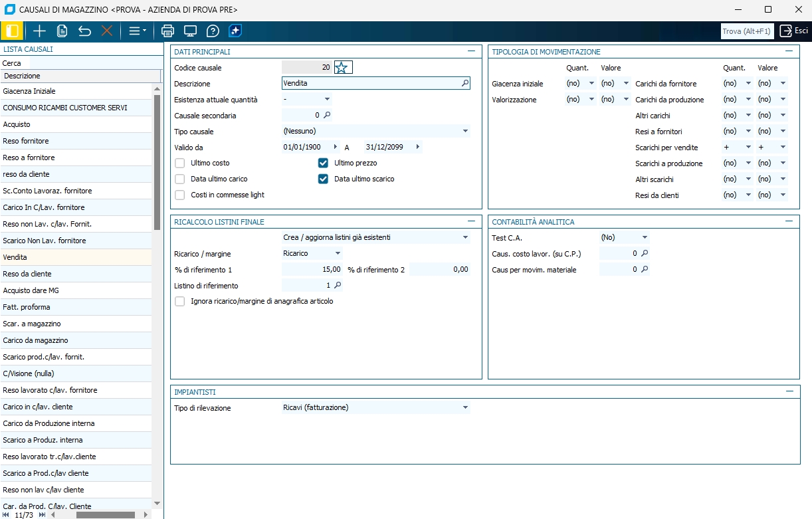
Task: Click the orange X delete icon
Action: tap(106, 31)
